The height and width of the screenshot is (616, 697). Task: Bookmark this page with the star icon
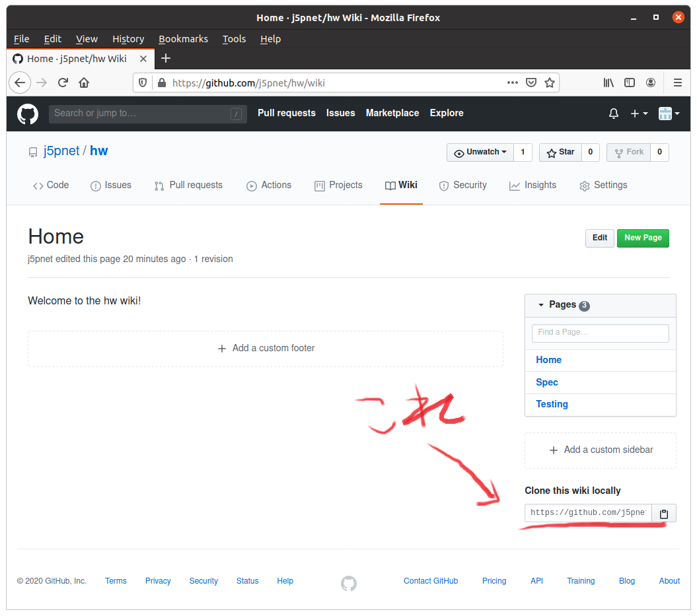pos(550,83)
